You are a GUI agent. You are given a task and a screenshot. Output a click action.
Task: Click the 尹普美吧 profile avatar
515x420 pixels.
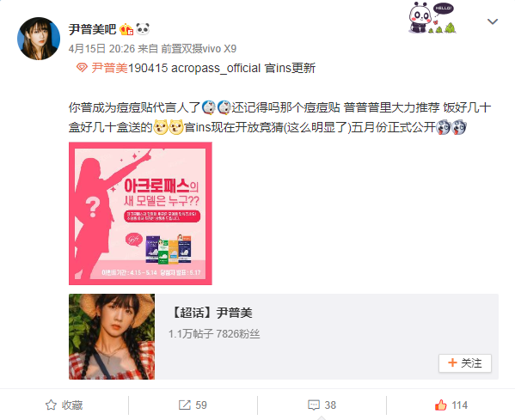click(x=39, y=39)
